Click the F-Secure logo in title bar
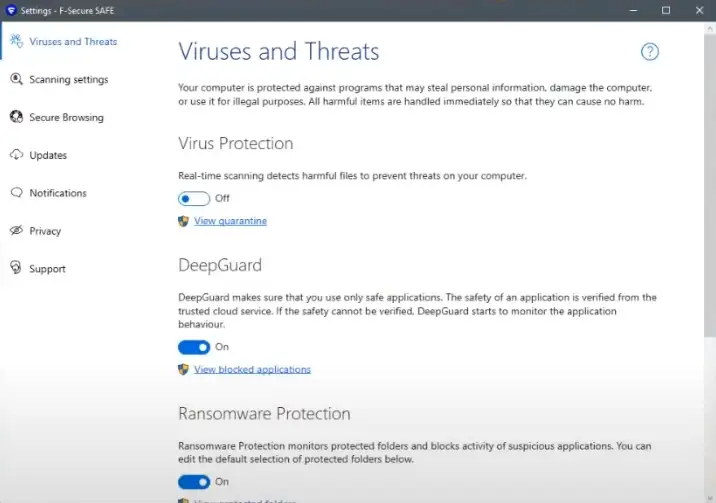 pos(10,10)
